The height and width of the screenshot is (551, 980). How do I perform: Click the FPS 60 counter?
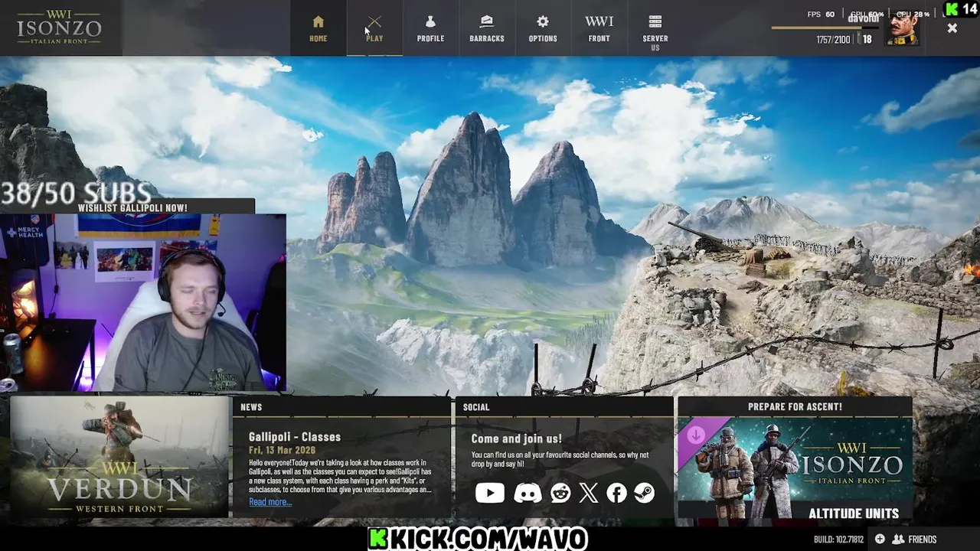(x=821, y=15)
